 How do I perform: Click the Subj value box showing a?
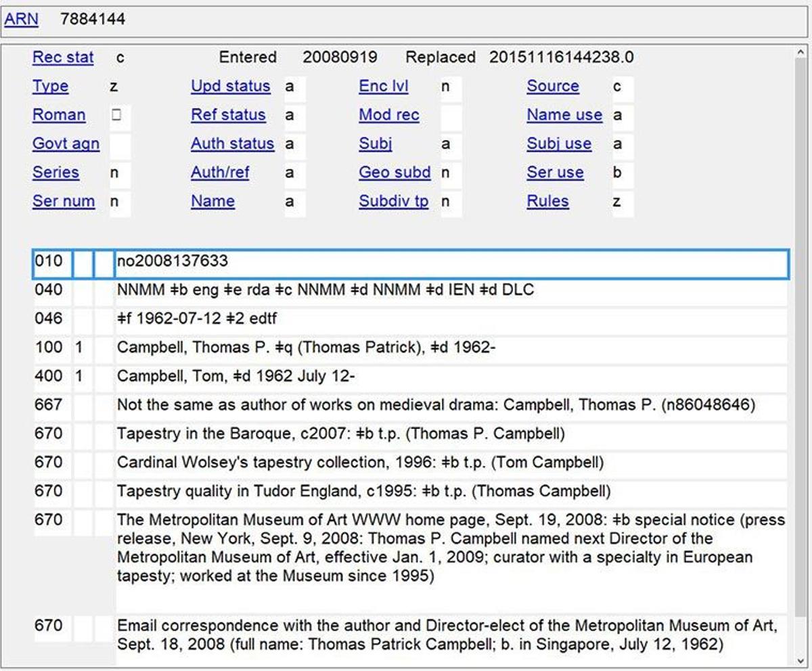pos(450,144)
